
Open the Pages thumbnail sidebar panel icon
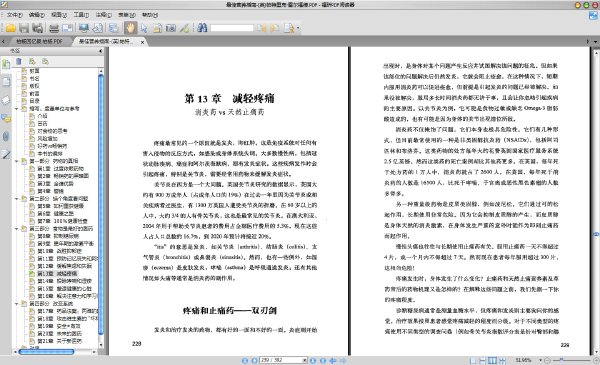7,82
